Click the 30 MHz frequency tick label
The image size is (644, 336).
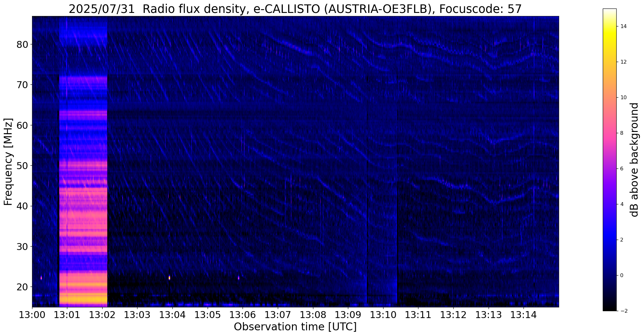pos(22,246)
